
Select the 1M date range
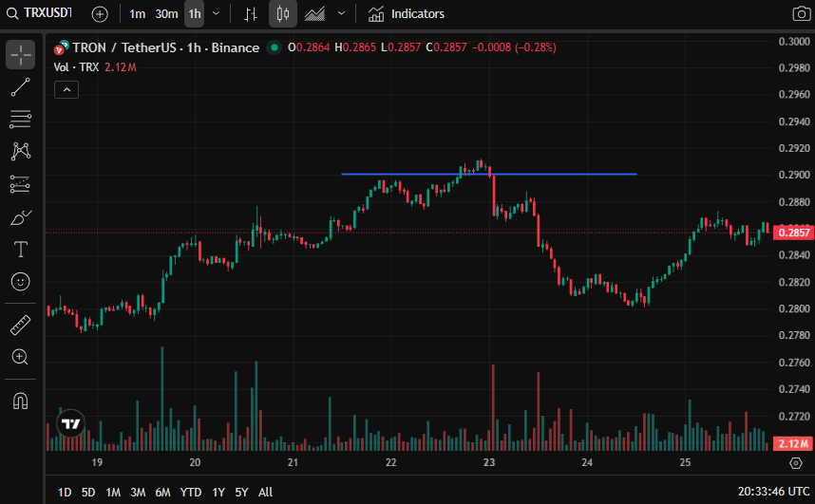(x=113, y=492)
